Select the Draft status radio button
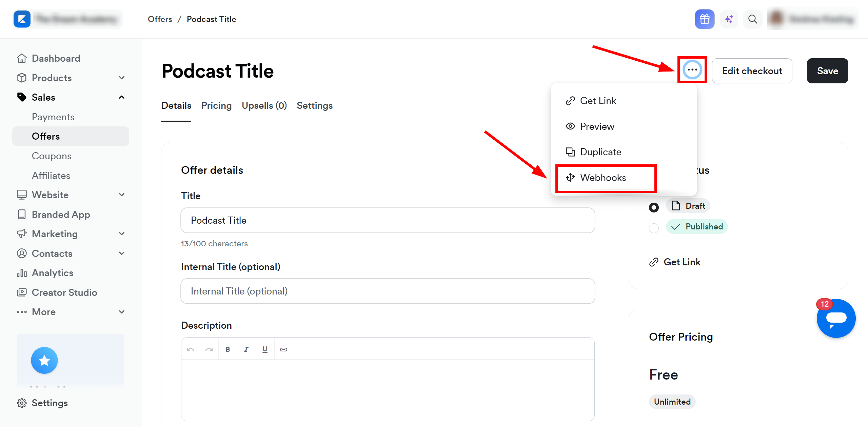This screenshot has height=427, width=868. (654, 207)
